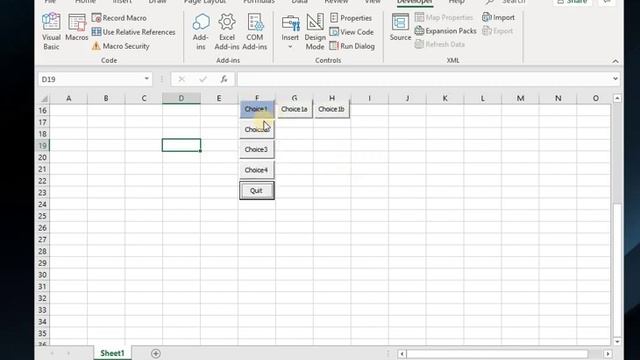Open the Developer ribbon tab
Viewport: 640px width, 360px height.
point(415,2)
